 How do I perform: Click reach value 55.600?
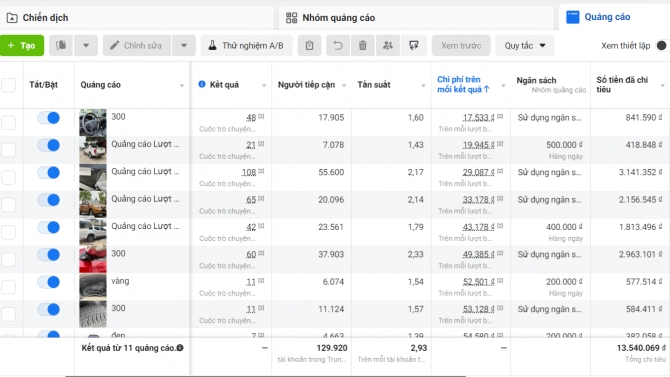click(331, 172)
